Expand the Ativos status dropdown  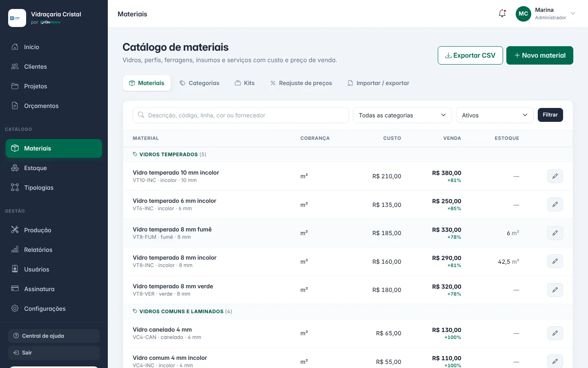click(x=495, y=115)
